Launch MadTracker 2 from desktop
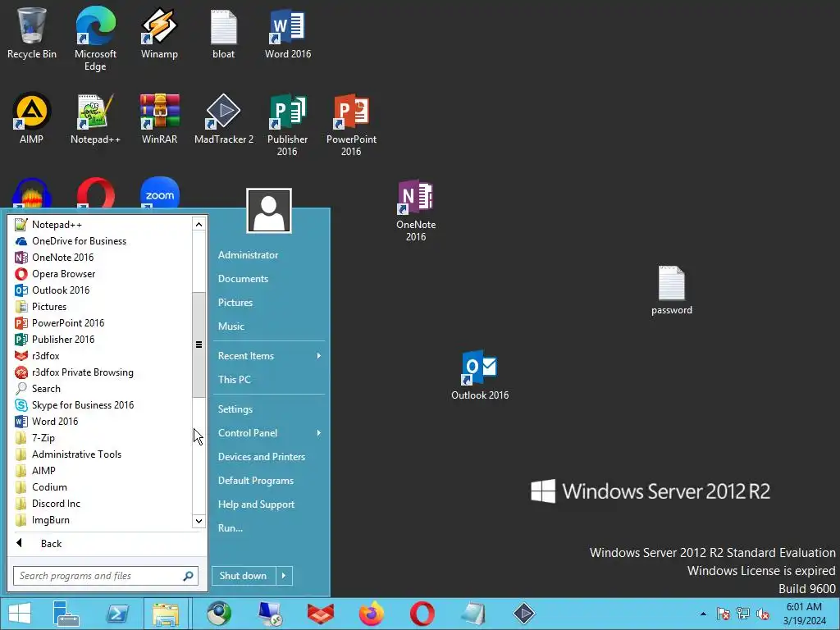 coord(223,118)
